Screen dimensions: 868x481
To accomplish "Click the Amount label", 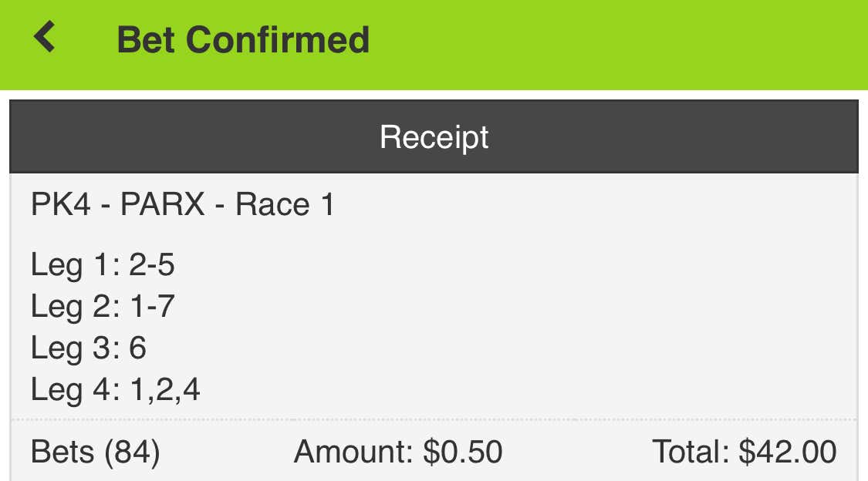I will click(x=354, y=452).
